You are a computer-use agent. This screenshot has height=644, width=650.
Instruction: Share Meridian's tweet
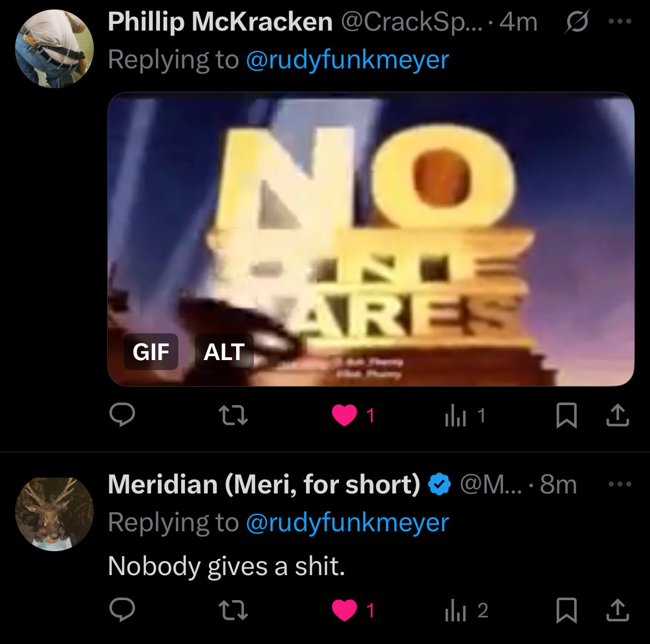618,610
